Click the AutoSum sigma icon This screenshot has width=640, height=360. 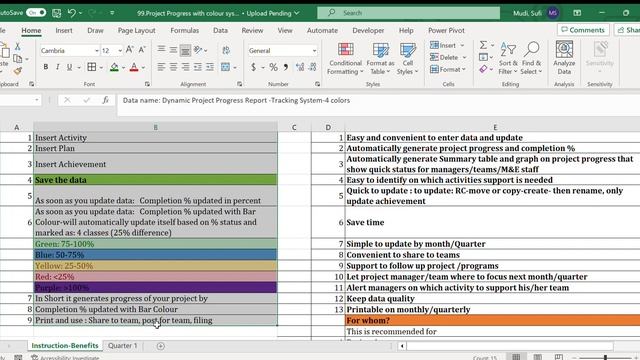(x=483, y=45)
